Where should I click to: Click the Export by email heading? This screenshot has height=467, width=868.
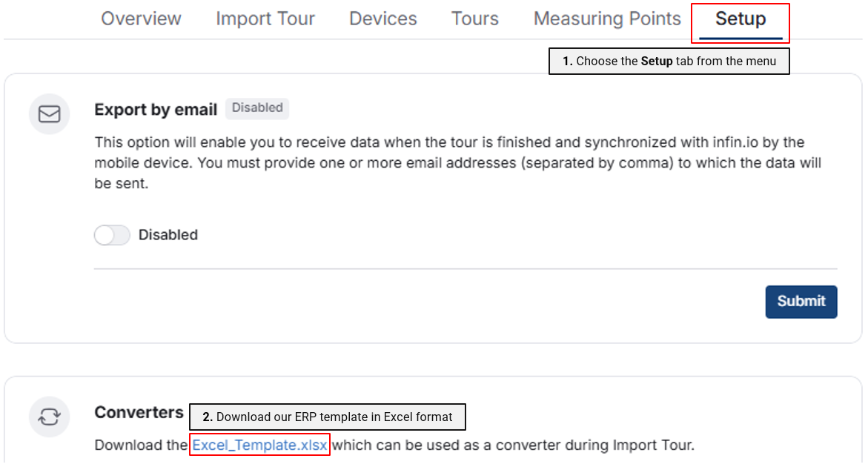coord(156,110)
